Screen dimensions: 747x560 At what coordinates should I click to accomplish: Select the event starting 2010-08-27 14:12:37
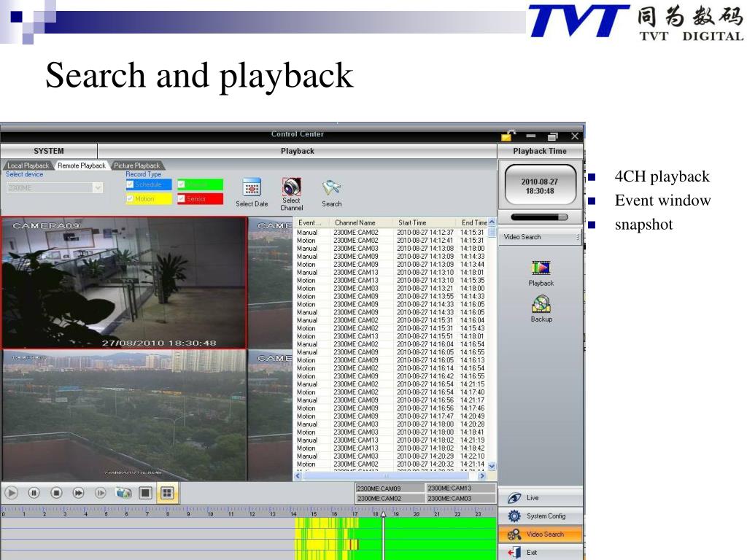(x=391, y=233)
